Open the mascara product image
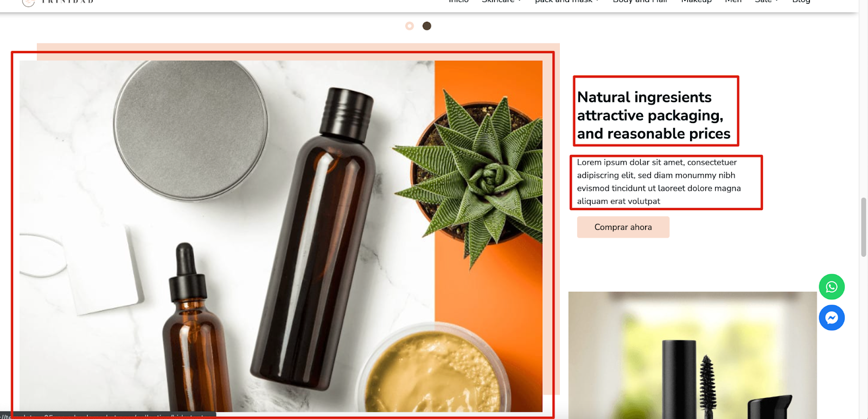The height and width of the screenshot is (419, 868). pos(692,355)
